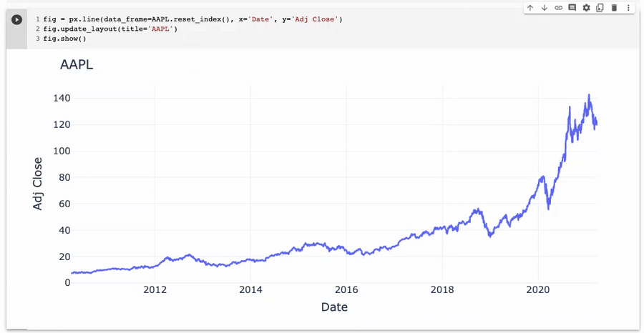Click the 2020 x-axis tick label
This screenshot has width=644, height=333.
tap(538, 290)
